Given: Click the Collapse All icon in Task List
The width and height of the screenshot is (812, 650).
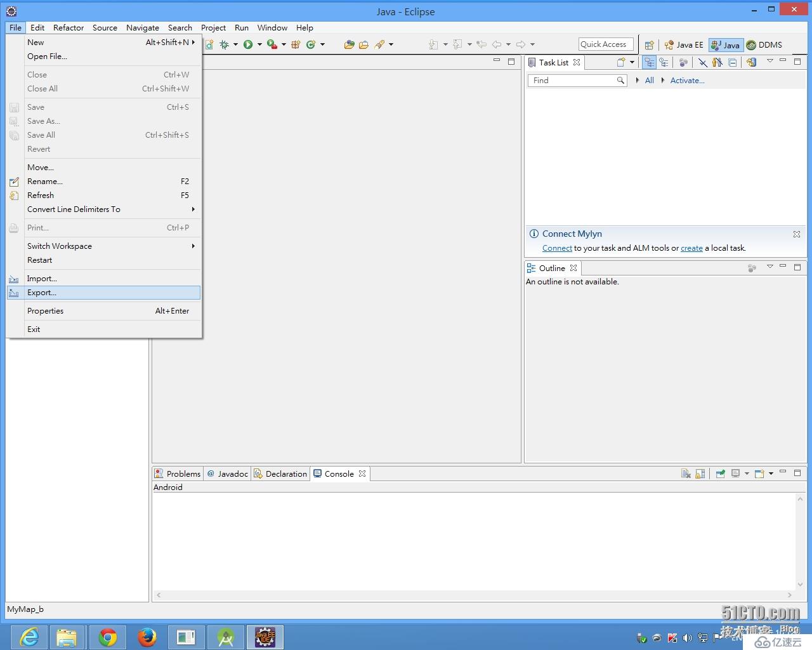Looking at the screenshot, I should pos(733,62).
